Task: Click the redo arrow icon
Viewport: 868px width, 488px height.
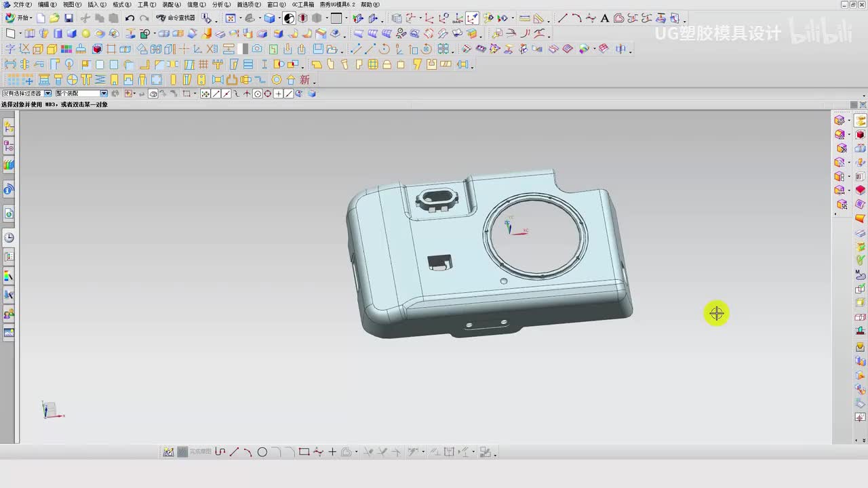Action: pos(144,18)
